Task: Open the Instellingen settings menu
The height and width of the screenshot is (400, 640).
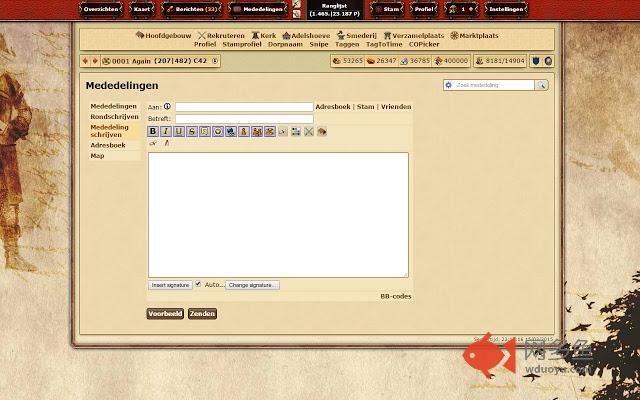Action: click(x=506, y=9)
